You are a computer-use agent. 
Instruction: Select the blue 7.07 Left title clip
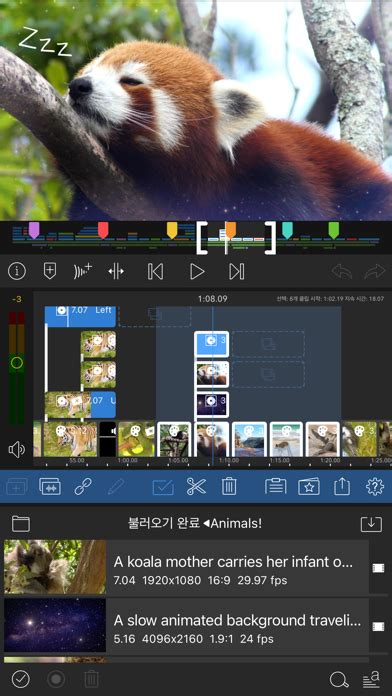[x=80, y=316]
